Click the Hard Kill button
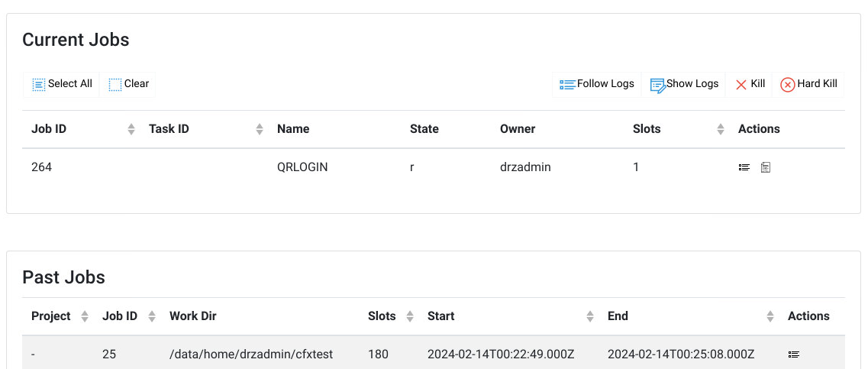Viewport: 868px width, 369px height. pyautogui.click(x=808, y=84)
